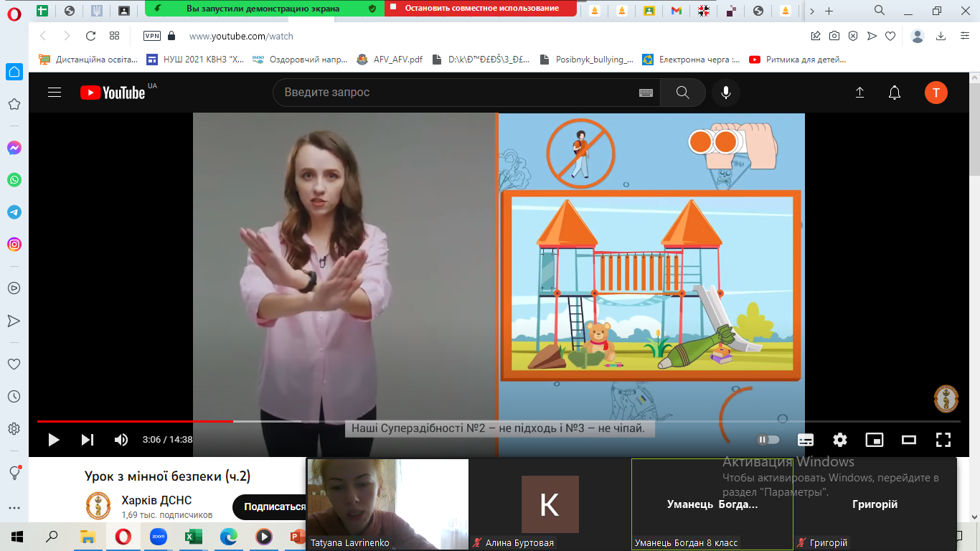Go to YouTube home via logo

(113, 93)
